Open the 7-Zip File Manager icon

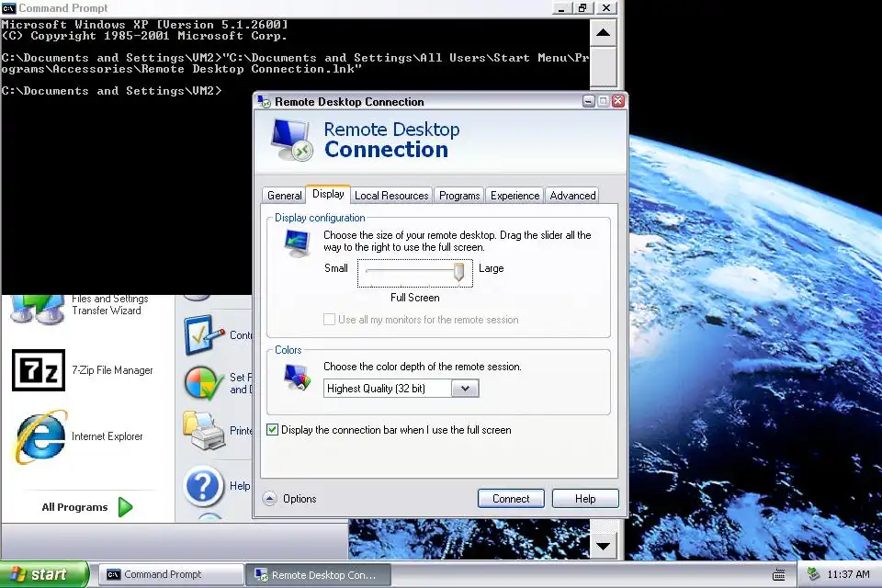pyautogui.click(x=39, y=370)
